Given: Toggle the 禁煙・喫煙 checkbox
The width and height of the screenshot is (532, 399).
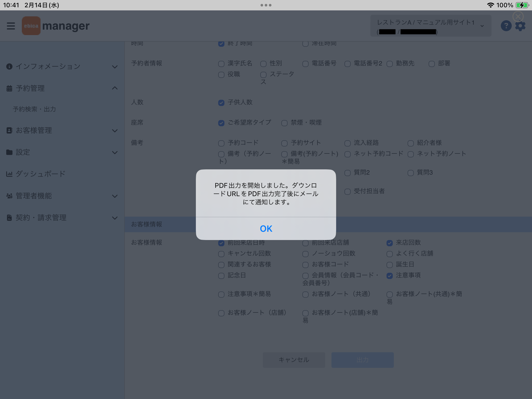Looking at the screenshot, I should [284, 123].
